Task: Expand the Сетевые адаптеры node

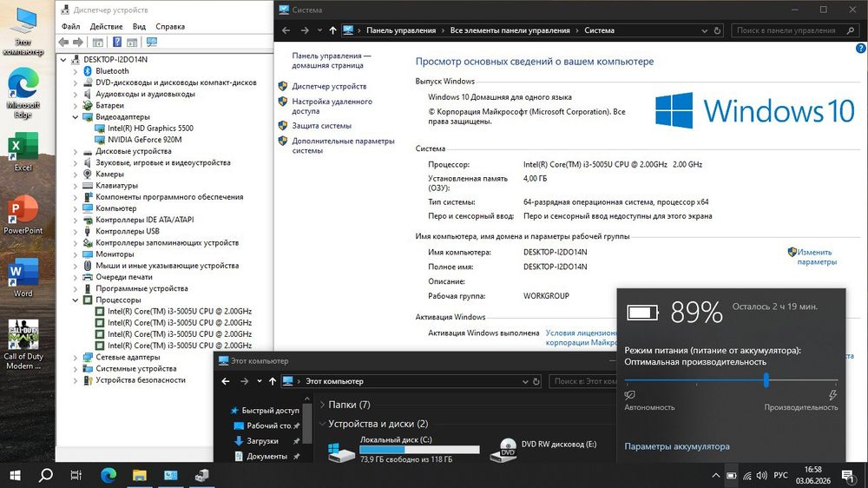Action: 76,357
